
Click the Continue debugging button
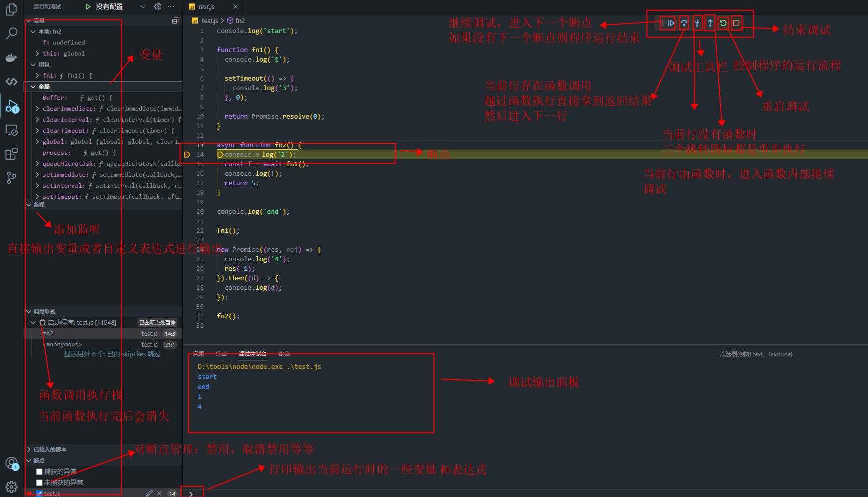point(671,23)
